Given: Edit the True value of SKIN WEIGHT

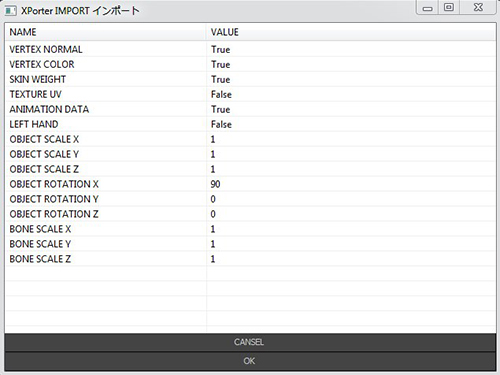Looking at the screenshot, I should tap(220, 79).
